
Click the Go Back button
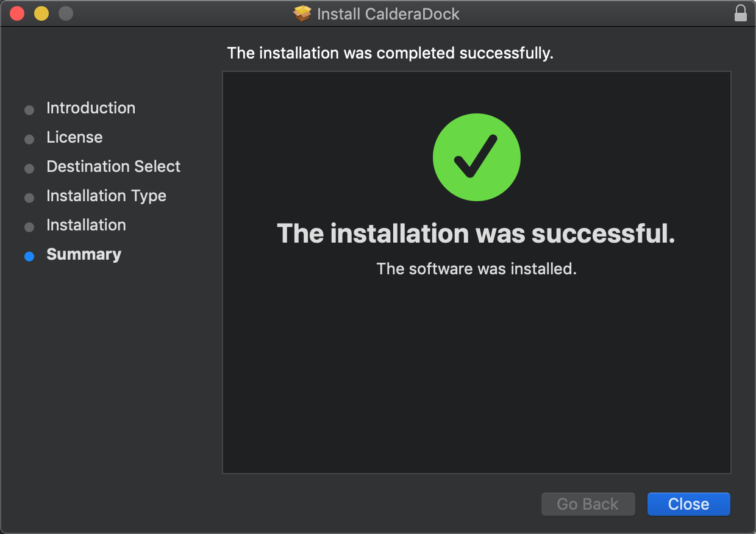click(588, 504)
